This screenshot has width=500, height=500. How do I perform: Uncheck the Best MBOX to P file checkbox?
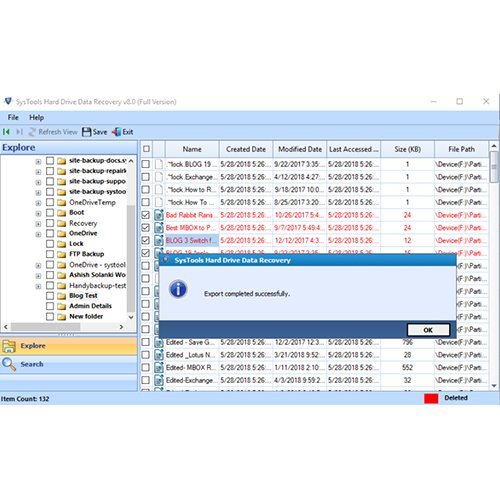pos(146,228)
